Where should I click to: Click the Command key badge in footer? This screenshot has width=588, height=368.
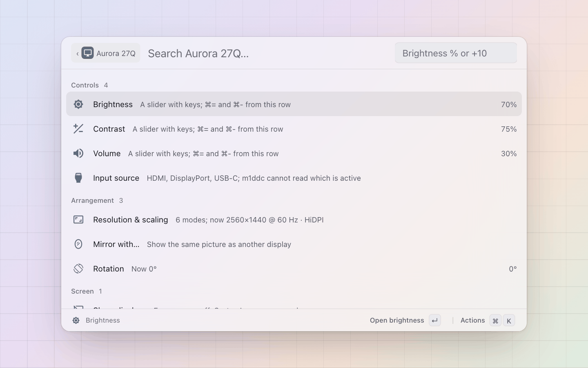click(495, 321)
